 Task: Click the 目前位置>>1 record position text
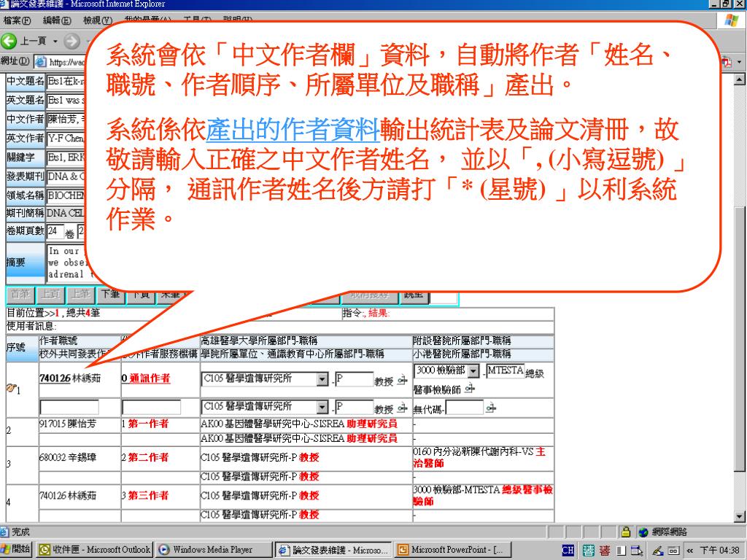click(x=33, y=313)
